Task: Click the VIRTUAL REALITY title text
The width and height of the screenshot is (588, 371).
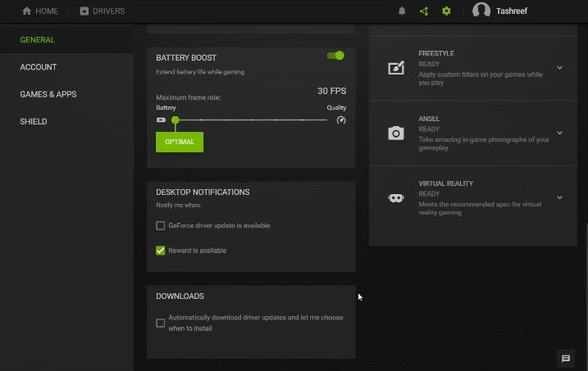Action: pos(446,183)
